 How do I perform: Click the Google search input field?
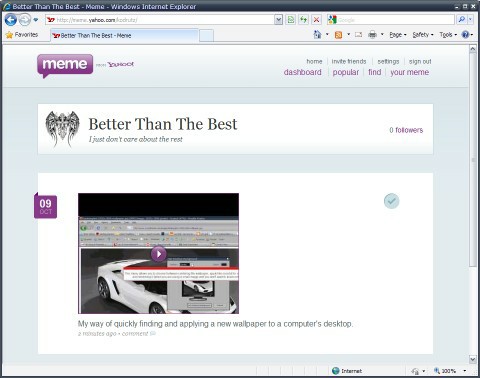(x=395, y=20)
